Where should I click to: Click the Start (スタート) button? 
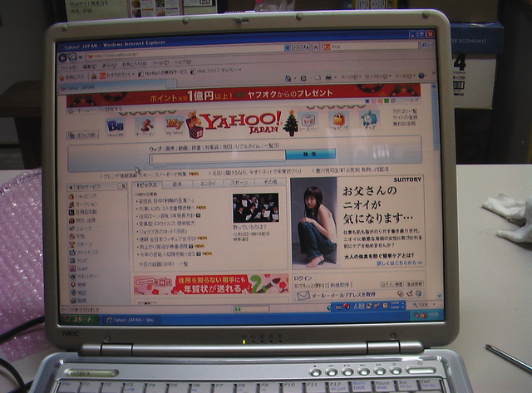click(79, 319)
